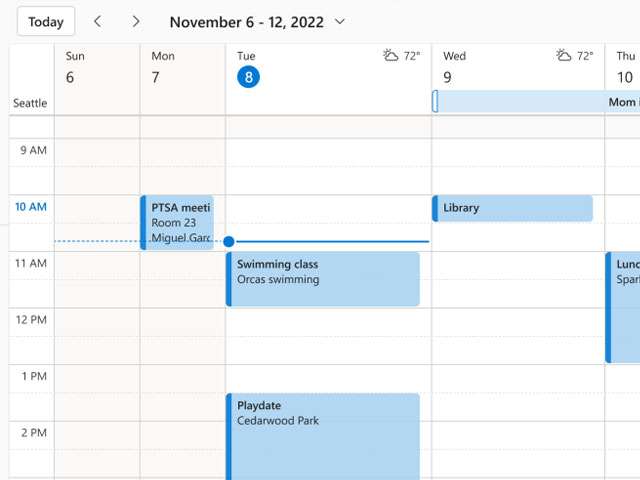
Task: Open the November 6 - 12, 2022 date picker
Action: [246, 21]
